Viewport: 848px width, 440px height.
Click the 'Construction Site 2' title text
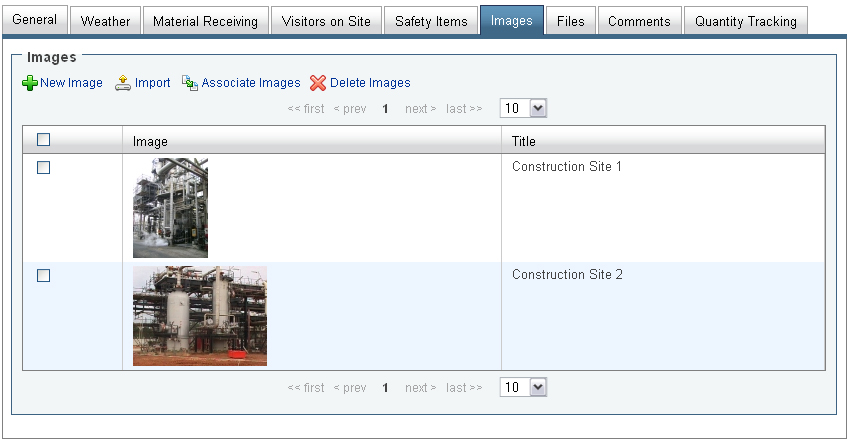567,275
